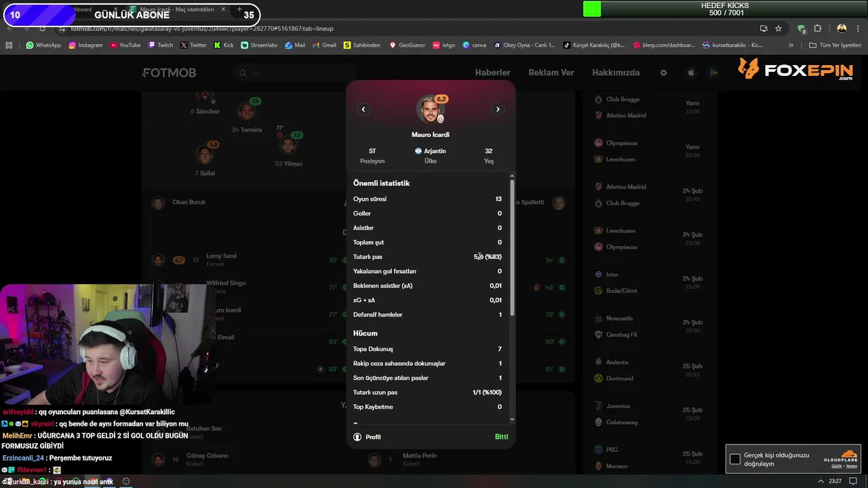
Task: Open the GeoGuessr bookmark
Action: pos(407,45)
